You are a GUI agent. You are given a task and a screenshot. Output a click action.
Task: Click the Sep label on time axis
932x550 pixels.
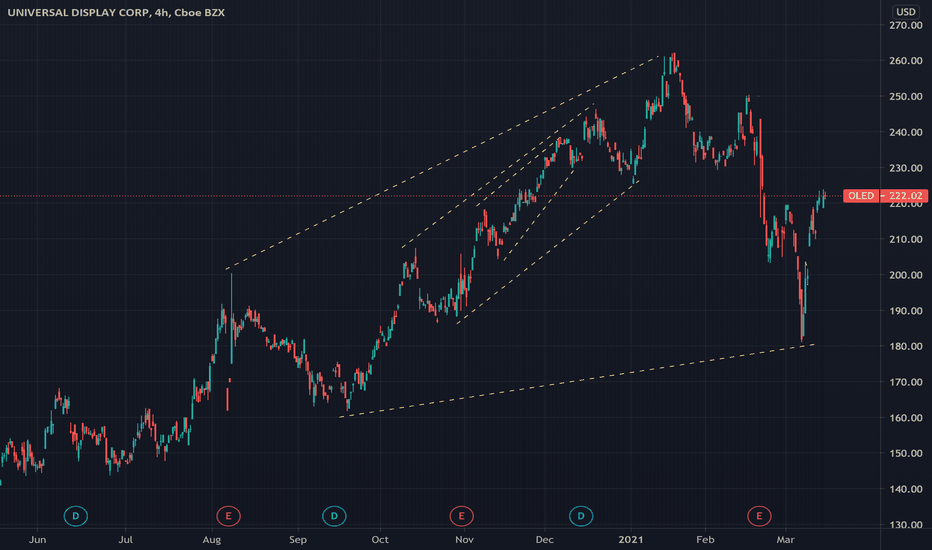coord(298,540)
